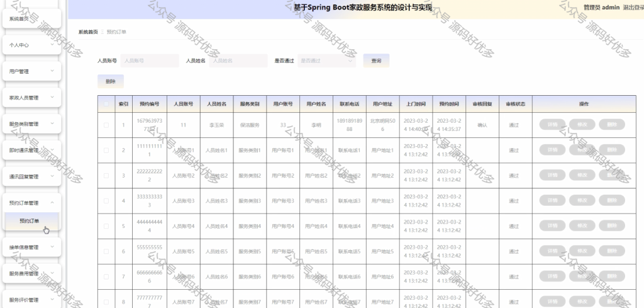Open 详情 for the 人员姓名6 row
This screenshot has height=308, width=644.
coord(552,277)
